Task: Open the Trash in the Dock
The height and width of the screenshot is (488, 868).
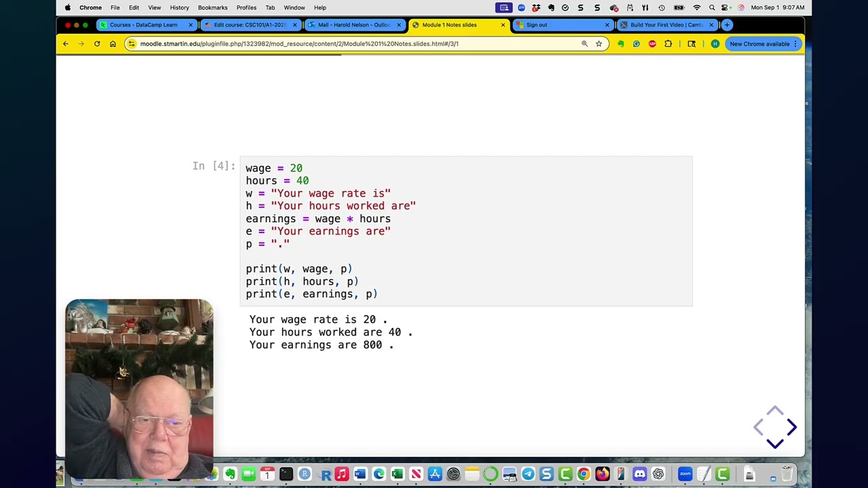Action: [786, 474]
